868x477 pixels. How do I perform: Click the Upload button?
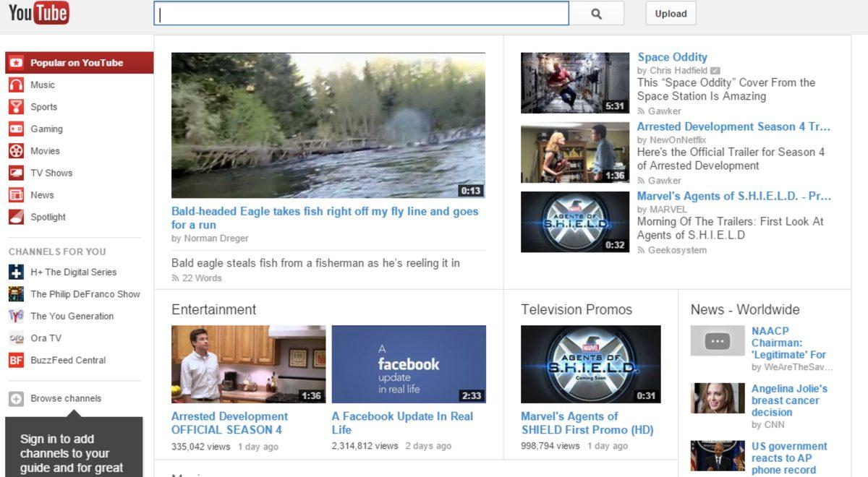point(671,13)
